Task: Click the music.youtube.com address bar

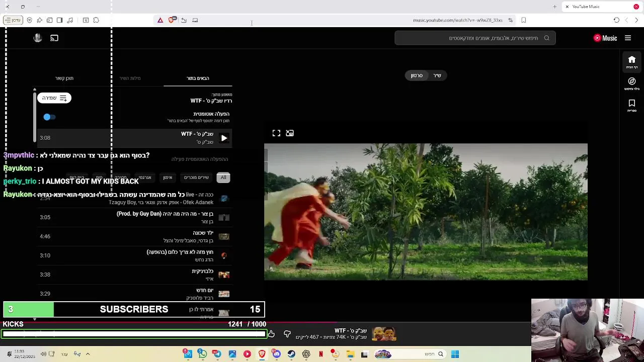Action: point(457,20)
